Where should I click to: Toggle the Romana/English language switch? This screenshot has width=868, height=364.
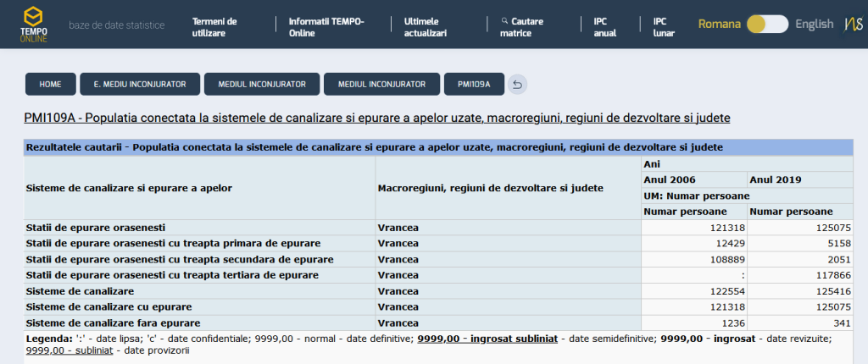pos(767,25)
